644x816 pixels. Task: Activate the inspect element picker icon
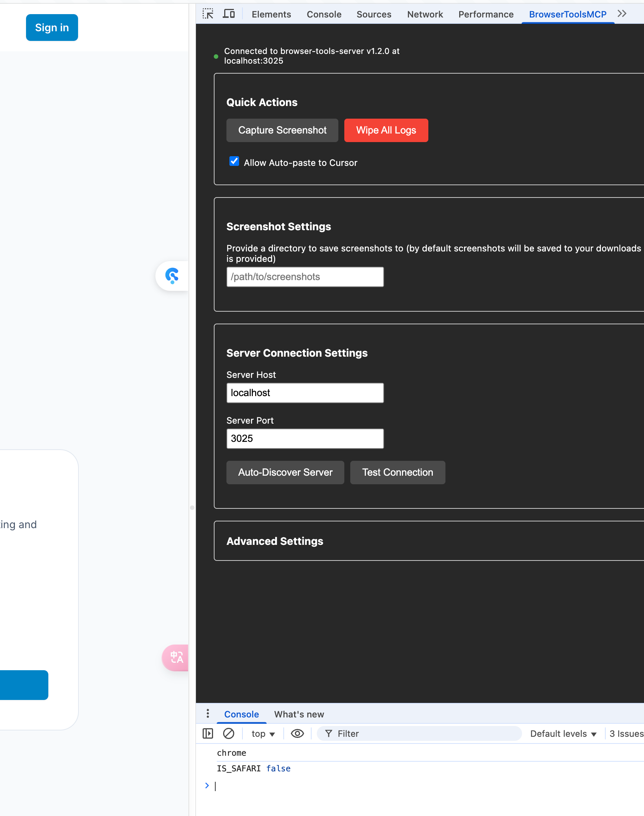pos(208,14)
